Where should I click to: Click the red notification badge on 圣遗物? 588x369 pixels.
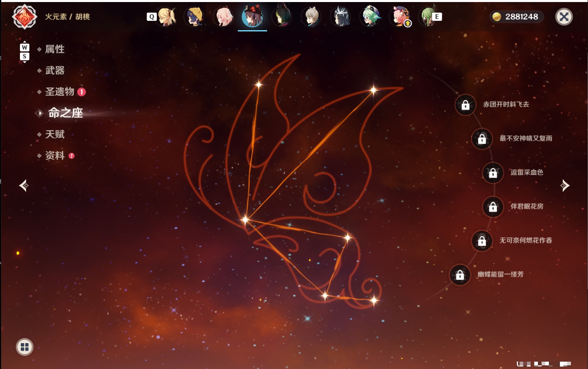pyautogui.click(x=81, y=92)
